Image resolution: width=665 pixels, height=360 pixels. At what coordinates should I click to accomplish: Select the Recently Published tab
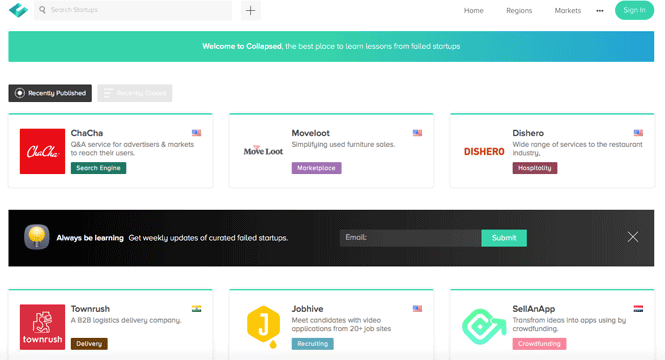coord(50,93)
